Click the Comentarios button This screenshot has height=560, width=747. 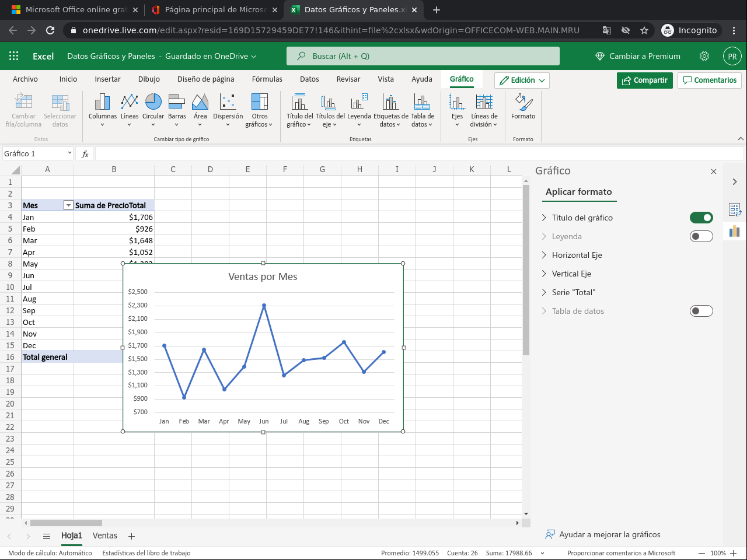point(710,80)
